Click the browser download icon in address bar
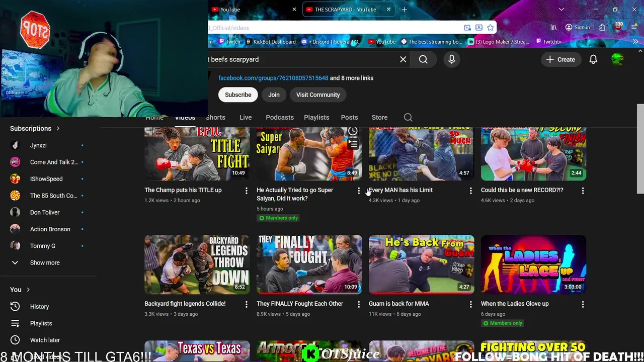Screen dimensions: 644x362 [478, 28]
